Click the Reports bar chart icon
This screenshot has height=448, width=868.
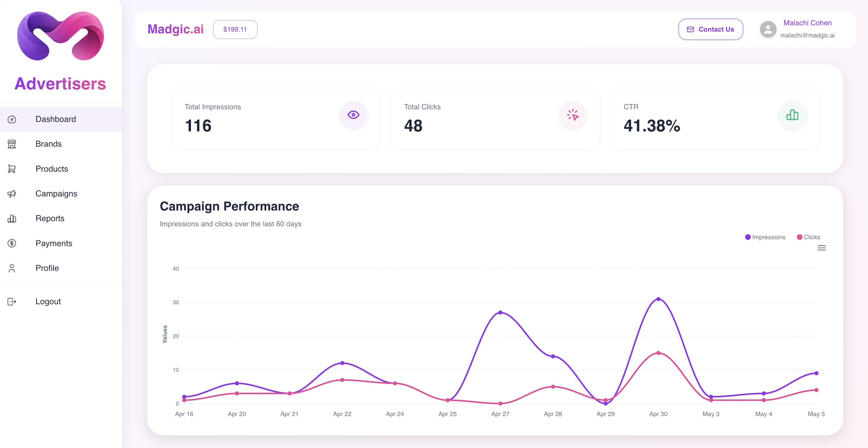coord(12,219)
